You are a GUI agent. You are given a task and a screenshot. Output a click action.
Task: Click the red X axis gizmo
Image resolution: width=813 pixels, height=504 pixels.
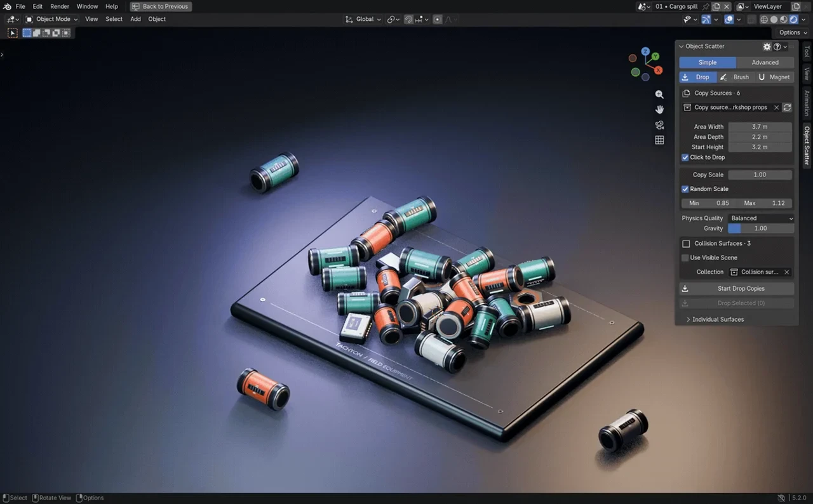tap(659, 70)
